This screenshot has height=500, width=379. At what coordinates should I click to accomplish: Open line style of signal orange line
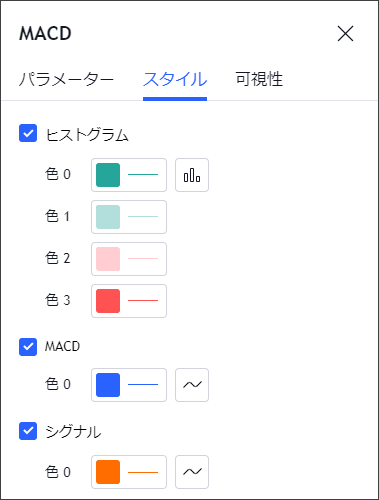pyautogui.click(x=143, y=472)
